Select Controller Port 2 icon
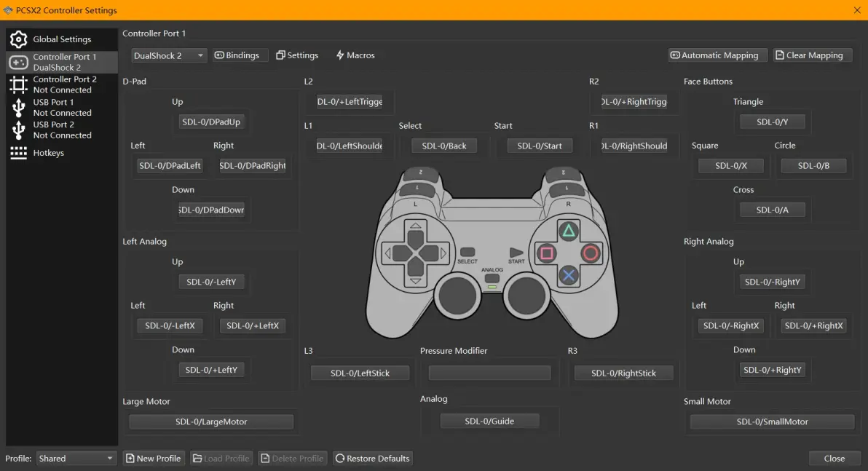868x471 pixels. tap(18, 84)
